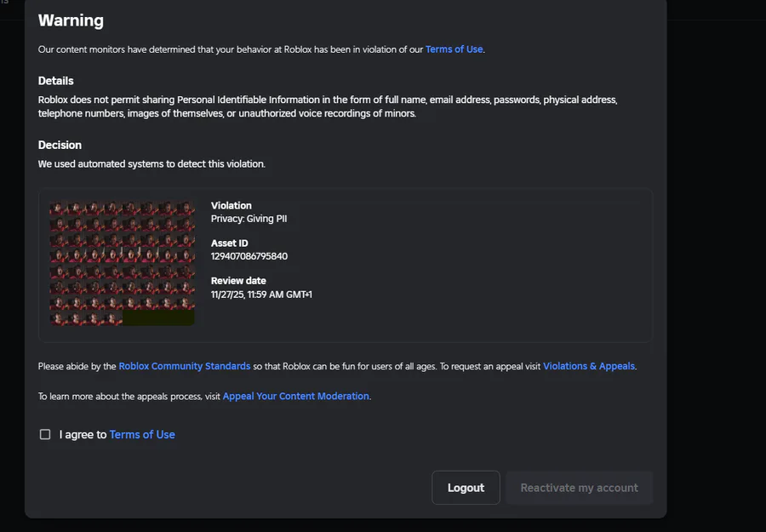The height and width of the screenshot is (532, 766).
Task: Click the "Privacy: Giving PII" violation text
Action: click(x=249, y=219)
